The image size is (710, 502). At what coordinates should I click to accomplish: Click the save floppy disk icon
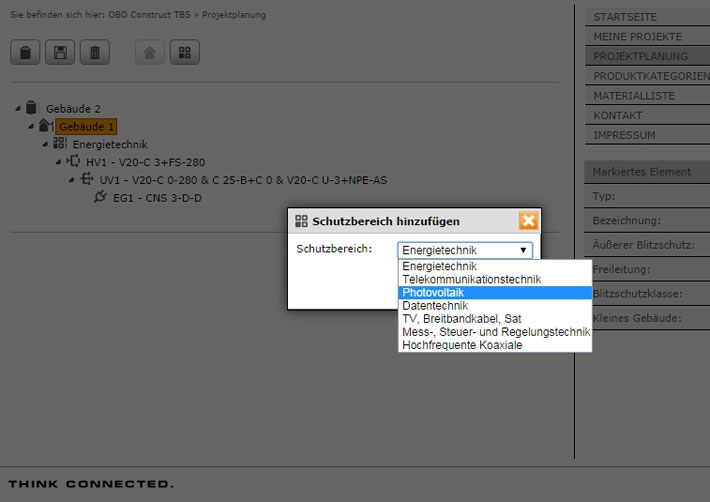[x=60, y=52]
